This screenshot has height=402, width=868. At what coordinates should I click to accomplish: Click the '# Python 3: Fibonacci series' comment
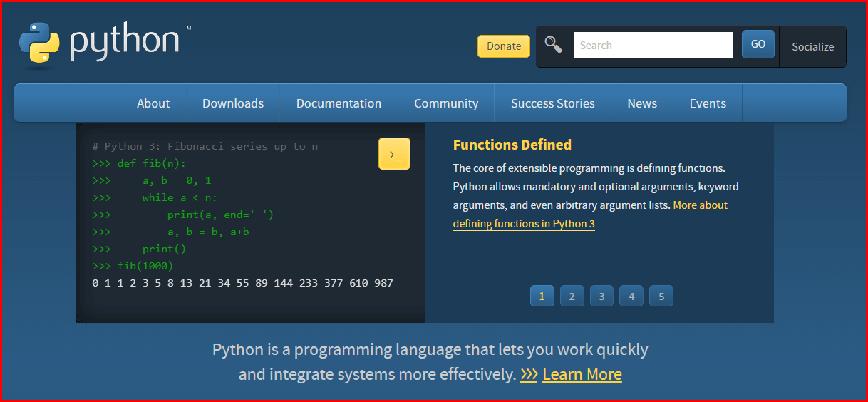(205, 146)
